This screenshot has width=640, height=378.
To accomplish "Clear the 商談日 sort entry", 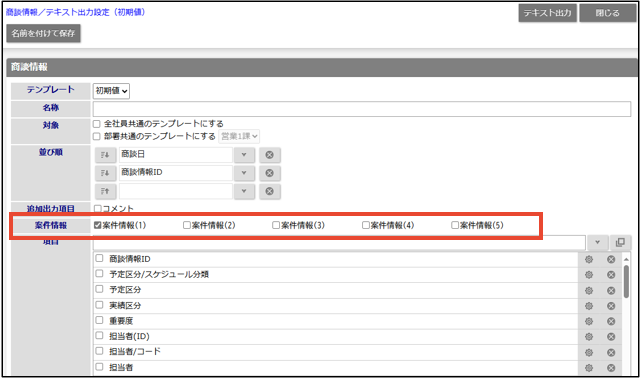I will 269,155.
